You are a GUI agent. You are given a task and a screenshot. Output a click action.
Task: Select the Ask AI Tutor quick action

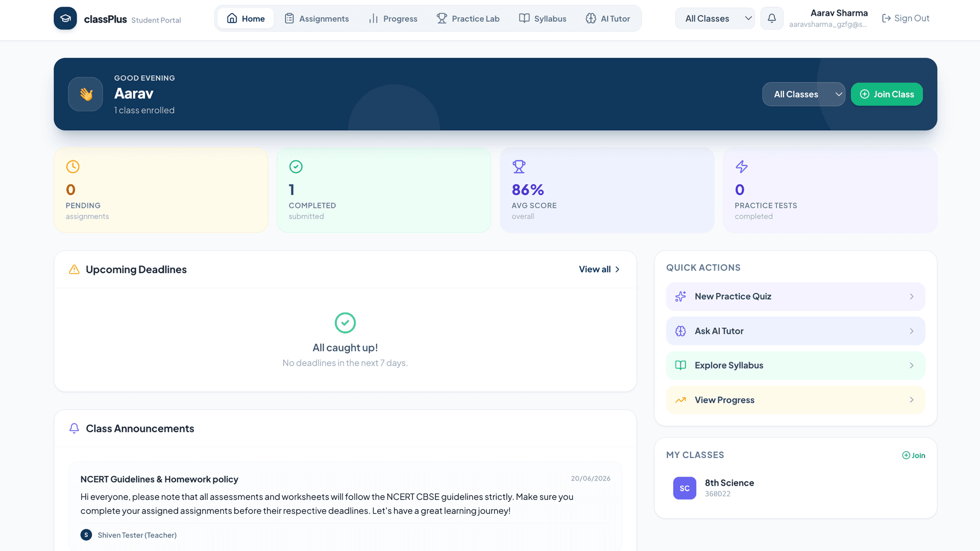(x=795, y=331)
